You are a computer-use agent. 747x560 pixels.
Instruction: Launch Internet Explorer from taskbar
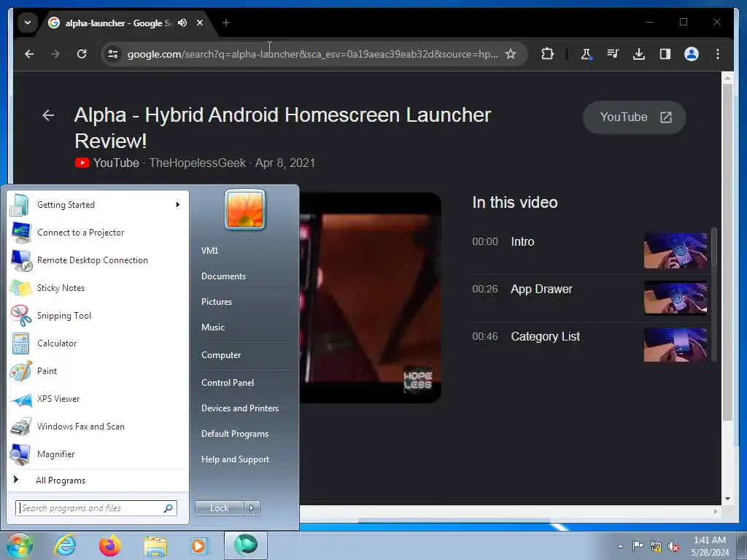click(x=64, y=545)
